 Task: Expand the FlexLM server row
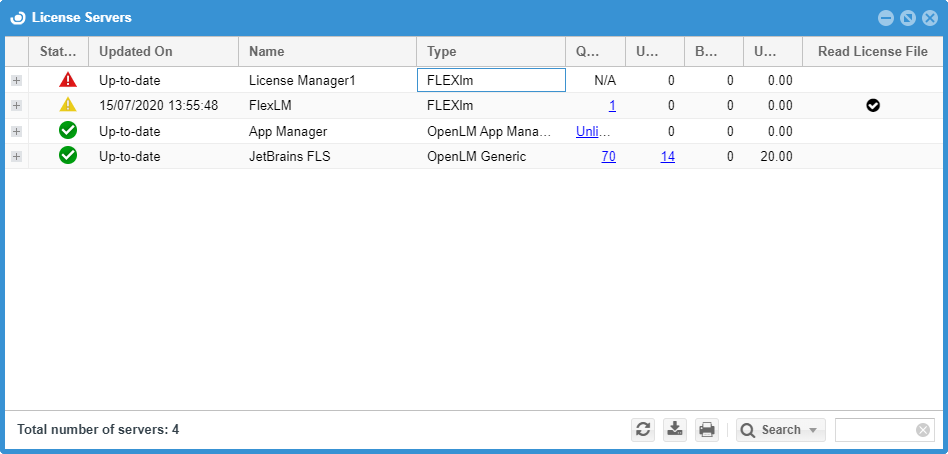pyautogui.click(x=16, y=105)
